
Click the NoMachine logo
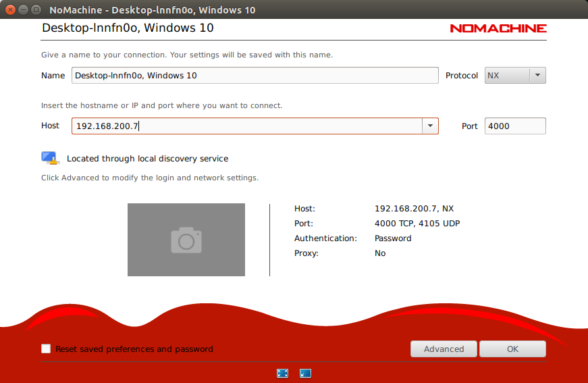[x=498, y=28]
